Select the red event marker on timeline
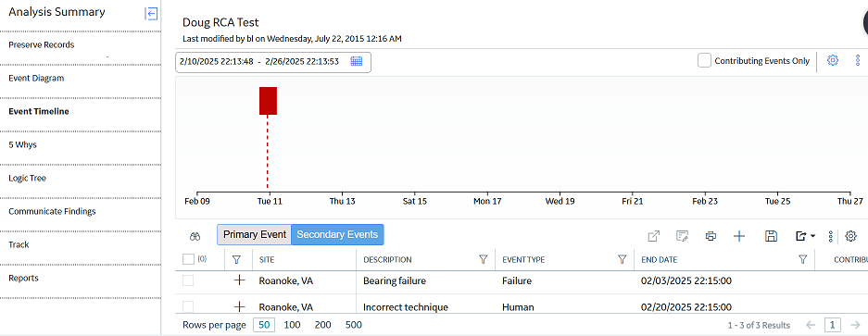Viewport: 868px width, 336px height. [x=268, y=101]
